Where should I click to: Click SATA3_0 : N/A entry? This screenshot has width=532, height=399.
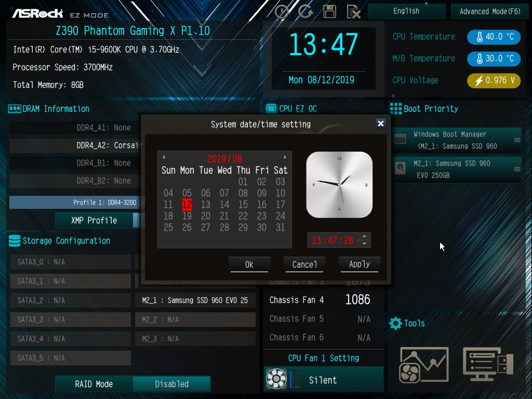(71, 262)
